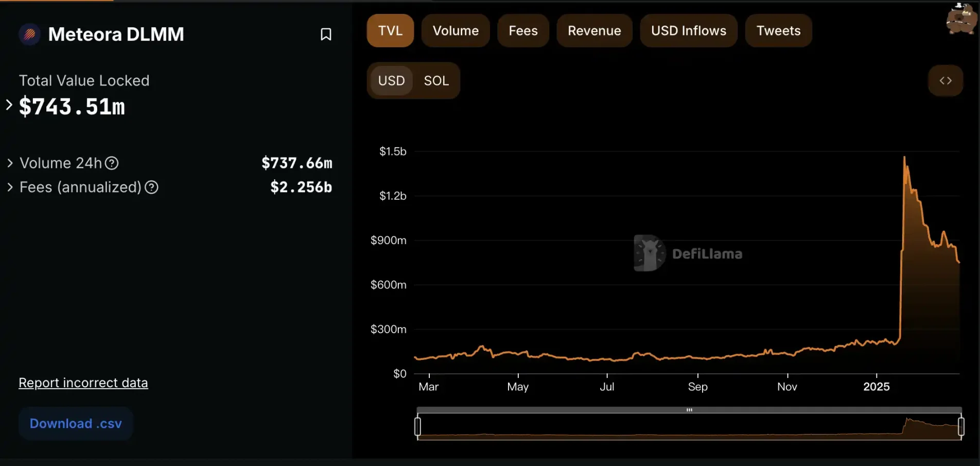The height and width of the screenshot is (466, 980).
Task: Switch chart currency to SOL
Action: coord(436,80)
